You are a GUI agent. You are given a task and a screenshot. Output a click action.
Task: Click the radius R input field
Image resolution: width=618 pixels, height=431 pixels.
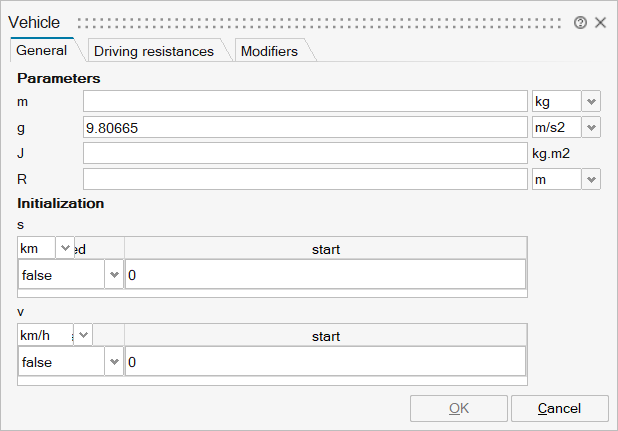(304, 179)
